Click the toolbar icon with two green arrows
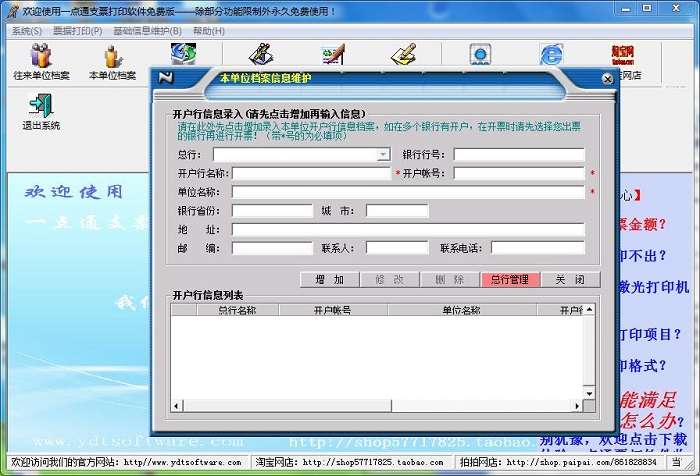The image size is (700, 476). (183, 54)
